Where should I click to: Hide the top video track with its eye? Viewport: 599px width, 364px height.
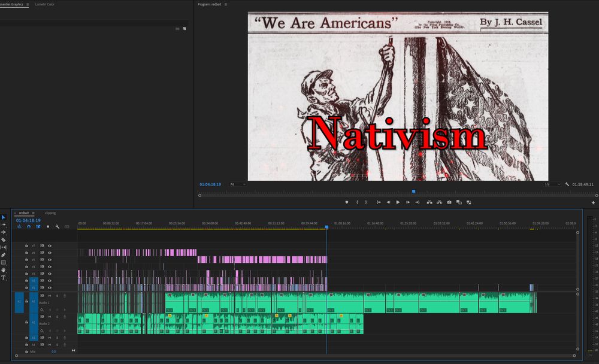pos(50,245)
